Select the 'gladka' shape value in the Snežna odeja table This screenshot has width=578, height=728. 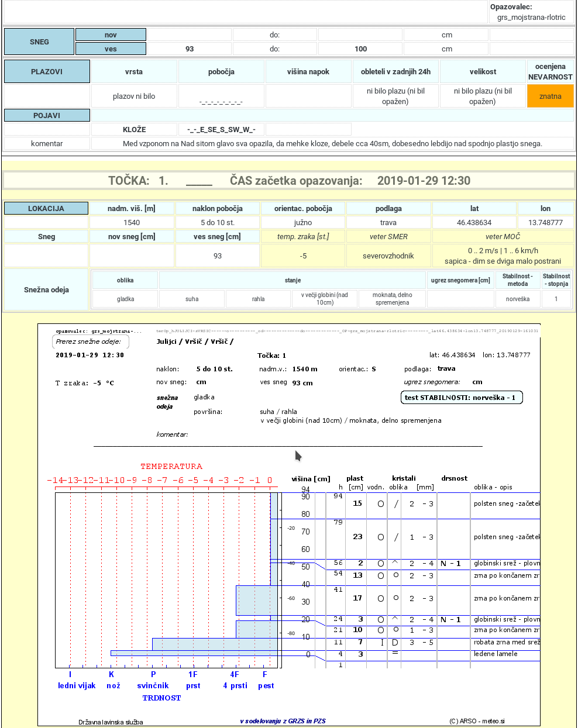click(x=125, y=299)
